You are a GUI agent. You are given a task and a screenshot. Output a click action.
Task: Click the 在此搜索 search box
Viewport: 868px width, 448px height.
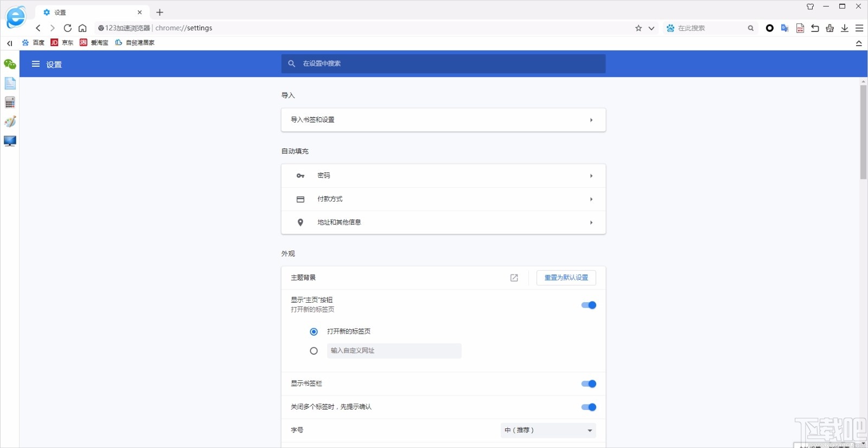[711, 28]
